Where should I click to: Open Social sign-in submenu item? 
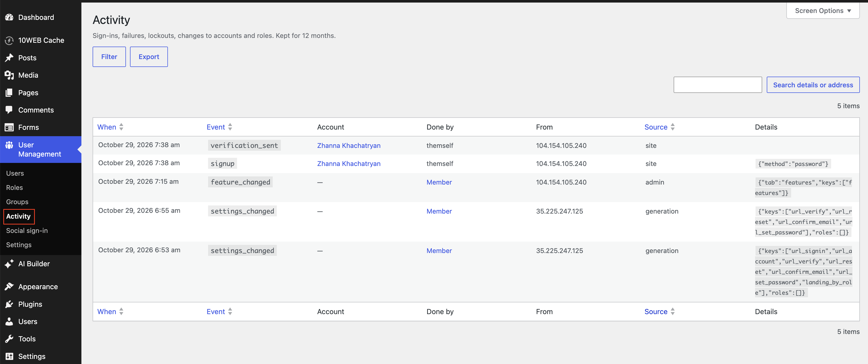pos(27,231)
